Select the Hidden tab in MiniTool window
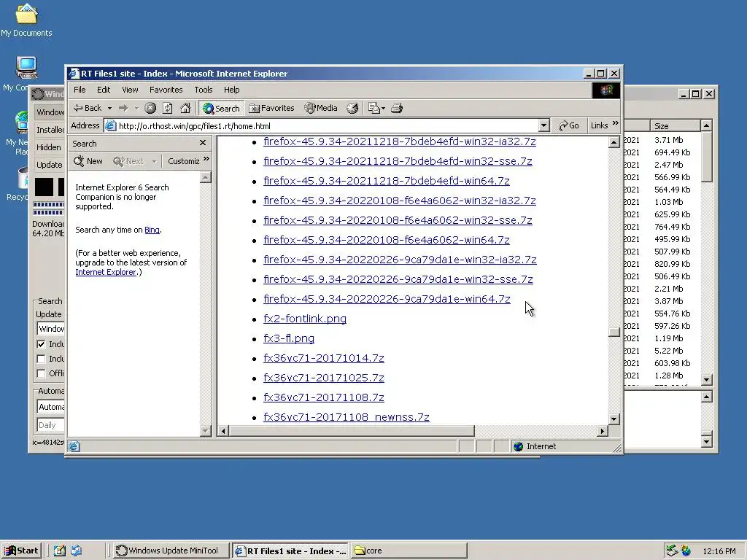Viewport: 747px width, 560px height. pos(49,147)
